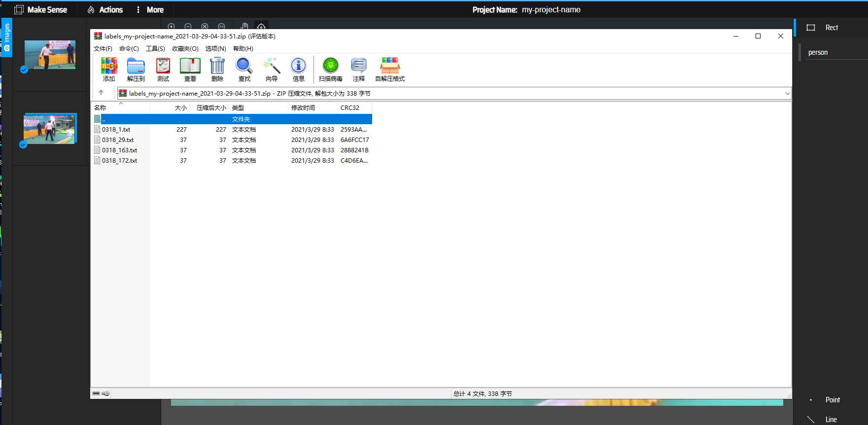Image resolution: width=868 pixels, height=425 pixels.
Task: Select the Rect label tool
Action: point(831,28)
